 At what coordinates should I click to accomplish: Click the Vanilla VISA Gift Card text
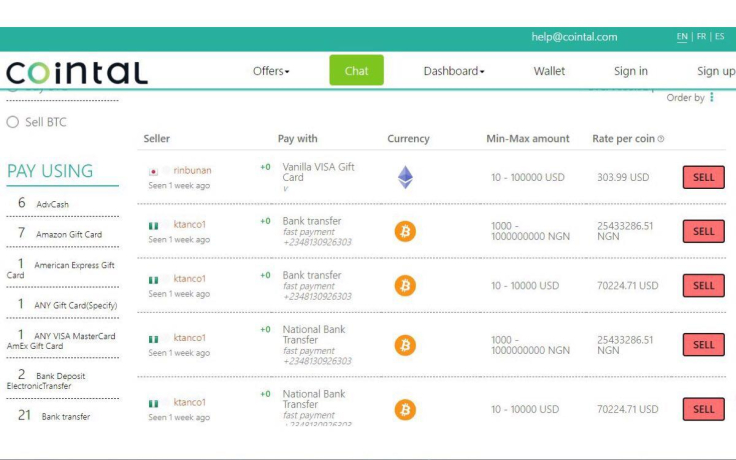[x=318, y=172]
